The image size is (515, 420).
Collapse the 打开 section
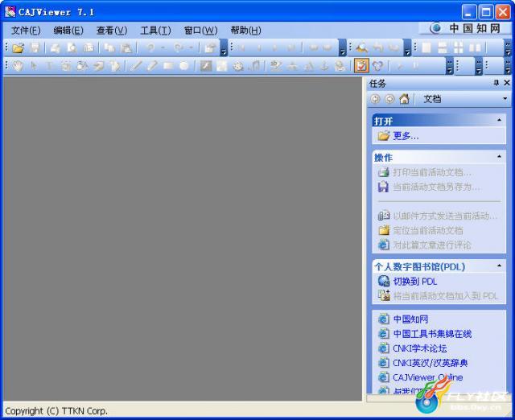coord(499,120)
